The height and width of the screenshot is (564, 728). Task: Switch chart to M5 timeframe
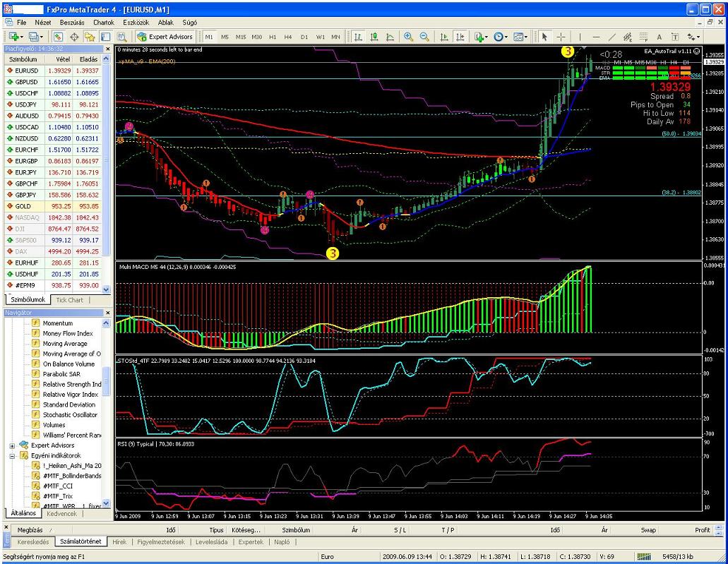pos(225,37)
